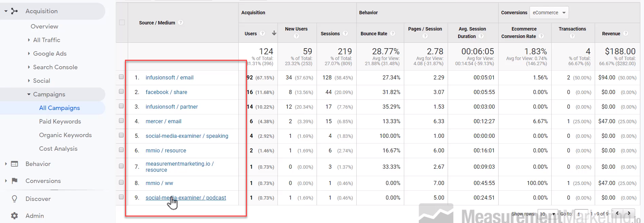This screenshot has width=644, height=223.
Task: Collapse the Campaigns submenu
Action: [x=29, y=94]
